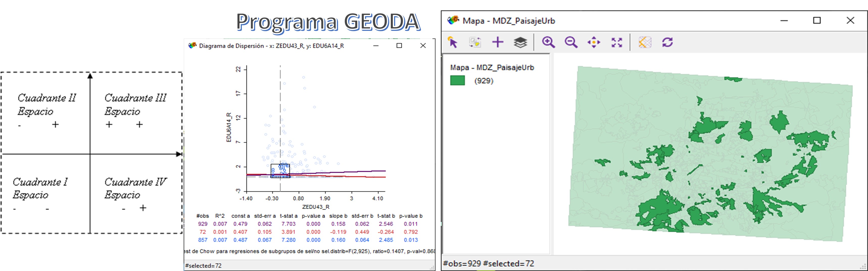Click the Chow test result text line
The image size is (868, 271).
pos(310,251)
